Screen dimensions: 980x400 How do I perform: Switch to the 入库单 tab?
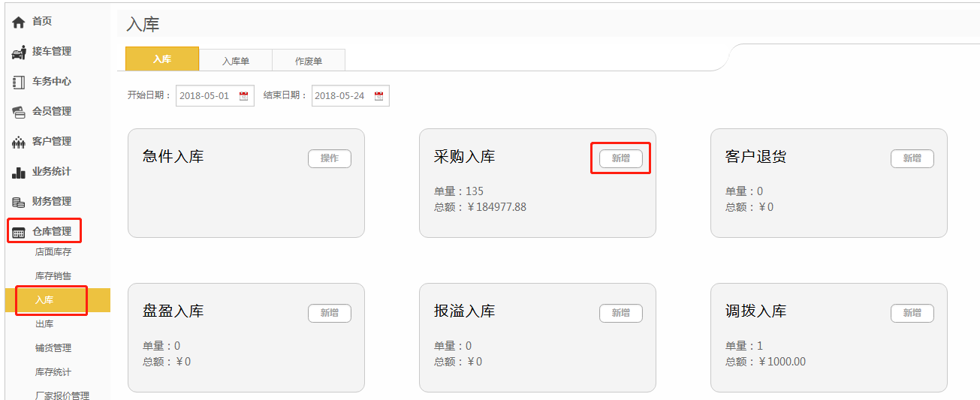tap(235, 61)
